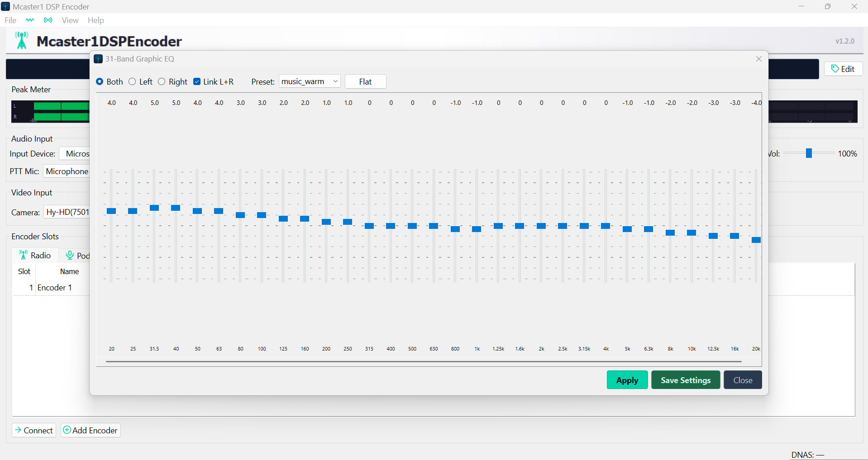The width and height of the screenshot is (868, 460).
Task: Select the Encoder 1 row in Encoder Slots
Action: [54, 287]
